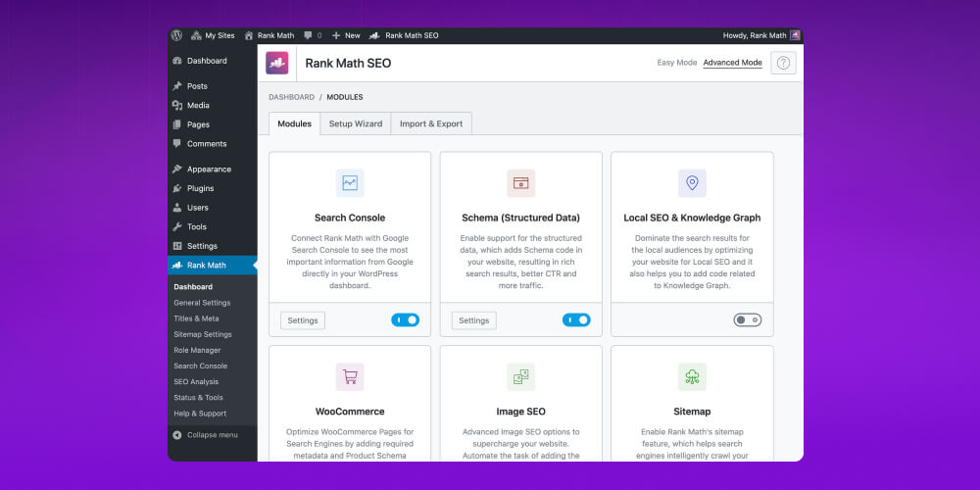Switch to the Setup Wizard tab
Screen dimensions: 980x490
tap(355, 124)
